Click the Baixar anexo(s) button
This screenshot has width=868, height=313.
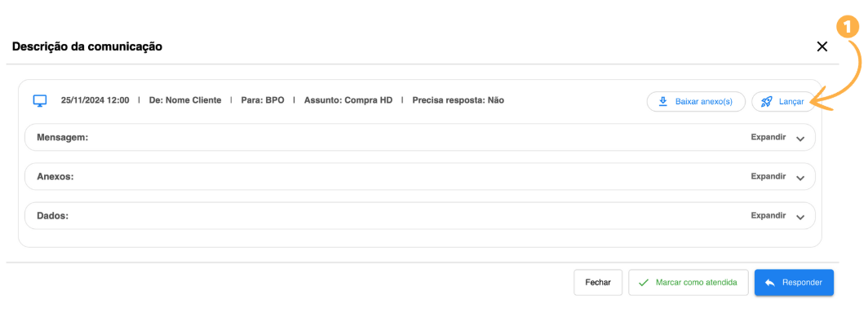pos(696,102)
